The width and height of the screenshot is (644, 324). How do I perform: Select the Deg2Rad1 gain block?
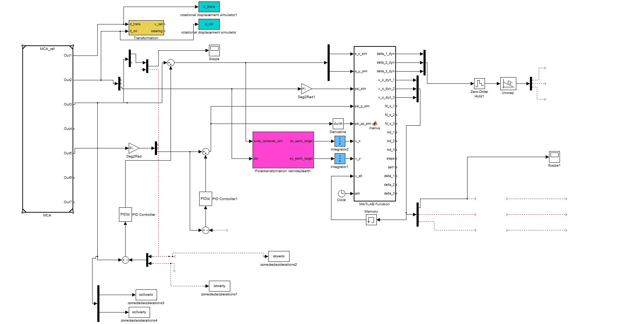tap(306, 89)
